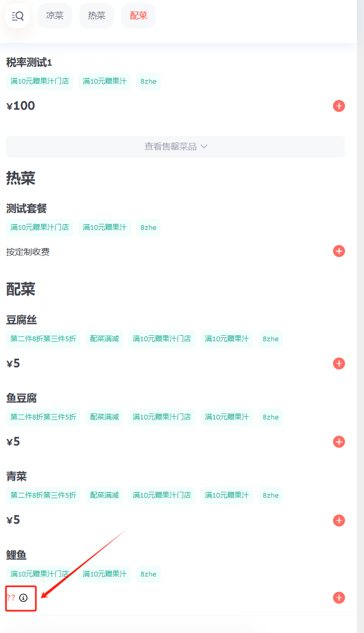Add 鱼豆腐 with plus icon

coord(339,442)
